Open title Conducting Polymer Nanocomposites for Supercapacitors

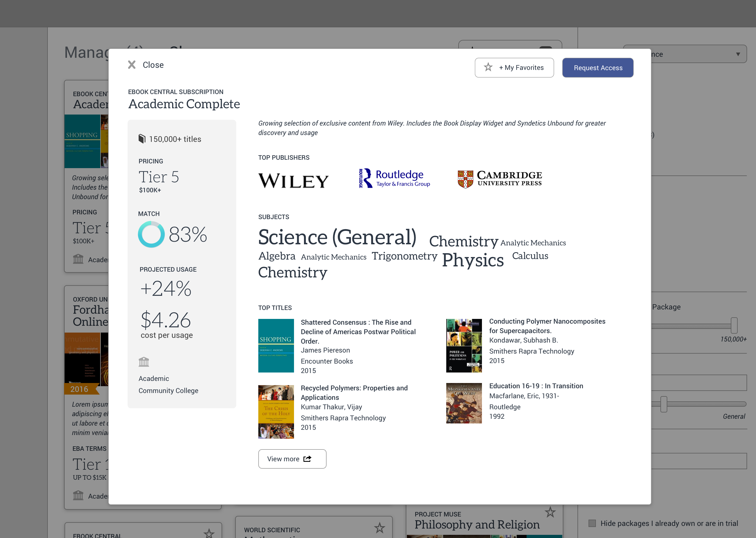coord(547,326)
